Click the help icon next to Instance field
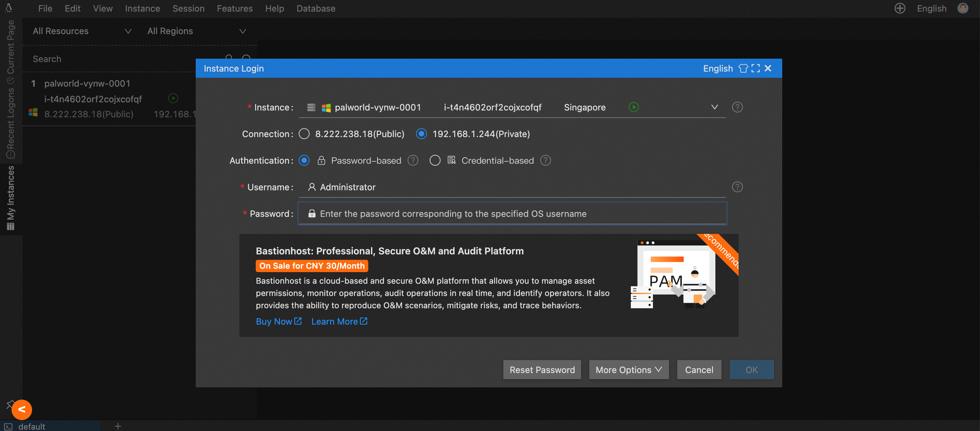The width and height of the screenshot is (980, 431). point(737,107)
